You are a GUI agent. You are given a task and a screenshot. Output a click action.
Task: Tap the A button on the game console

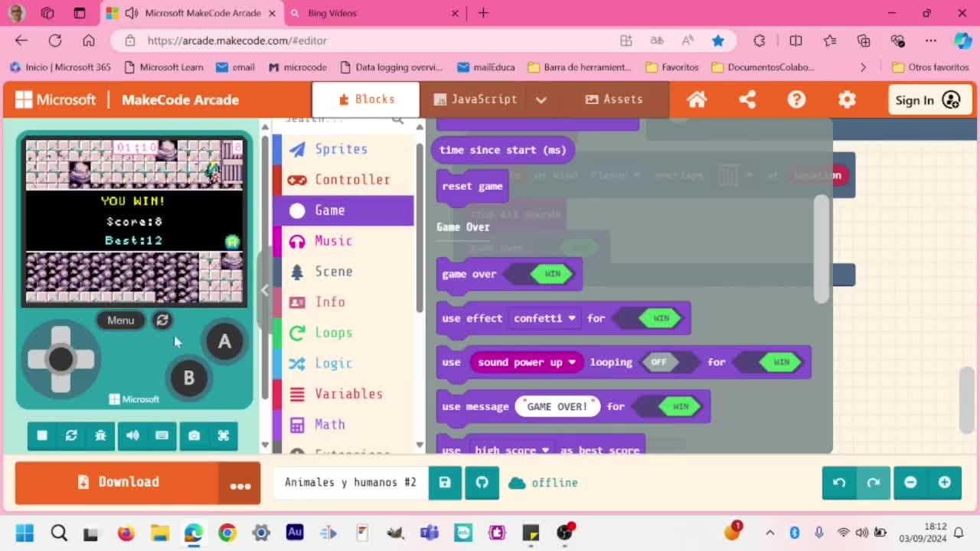[x=224, y=341]
